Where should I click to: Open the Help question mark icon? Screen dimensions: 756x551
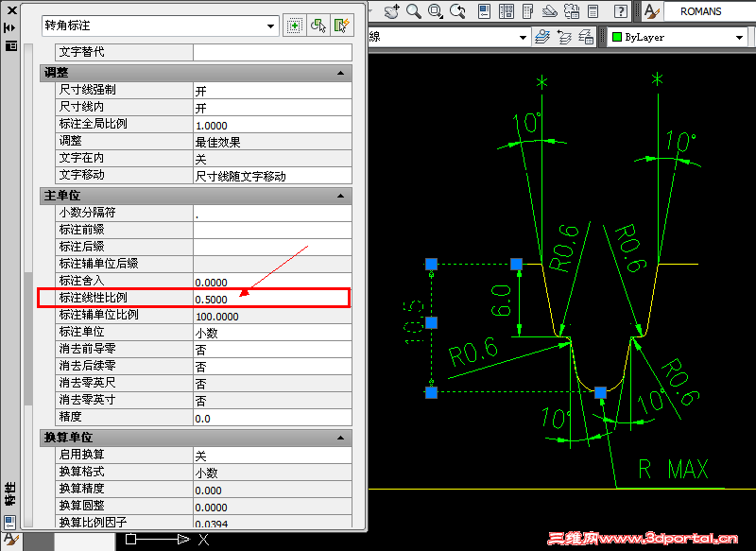621,11
